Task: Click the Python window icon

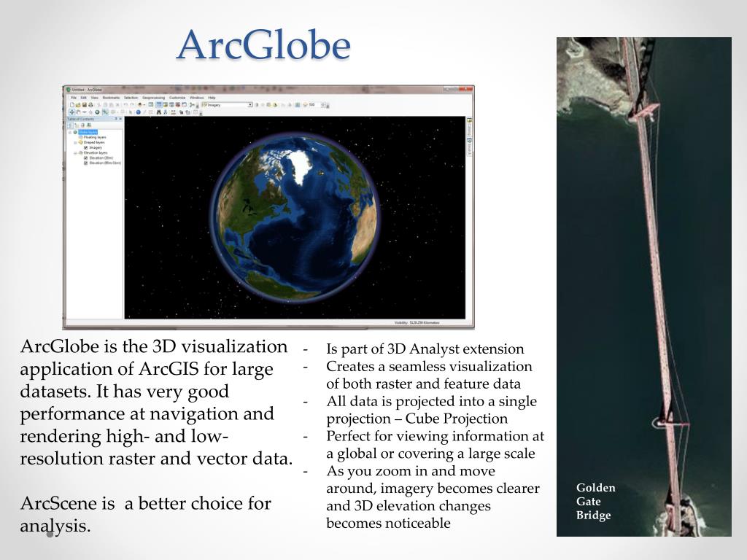Action: point(184,105)
